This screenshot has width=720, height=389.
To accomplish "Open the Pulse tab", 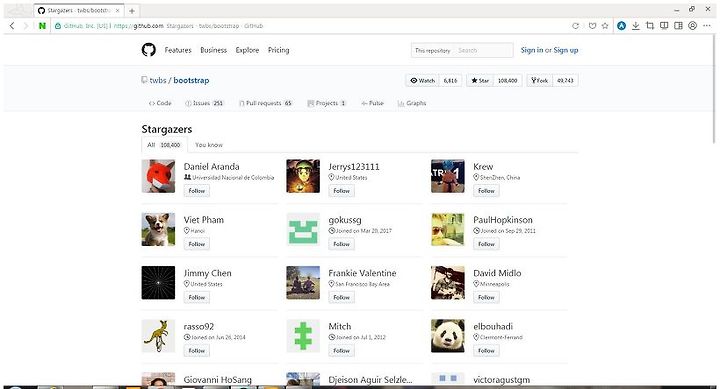I will point(372,103).
